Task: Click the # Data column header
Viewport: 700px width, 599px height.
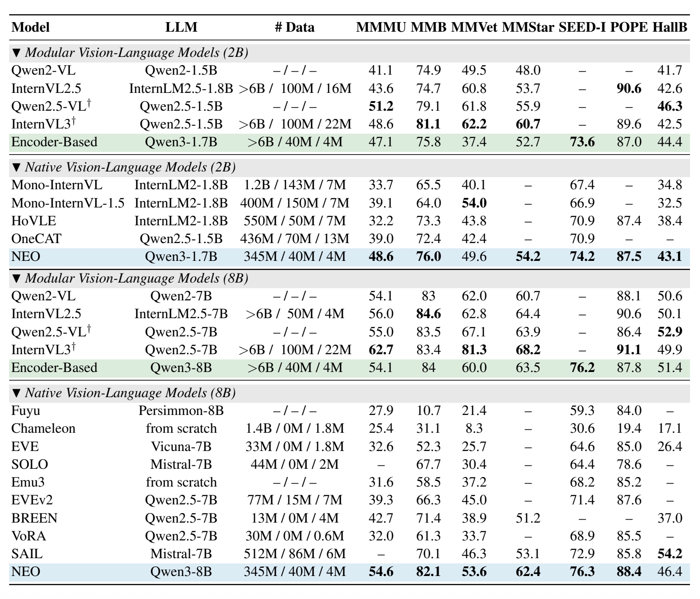Action: point(294,27)
